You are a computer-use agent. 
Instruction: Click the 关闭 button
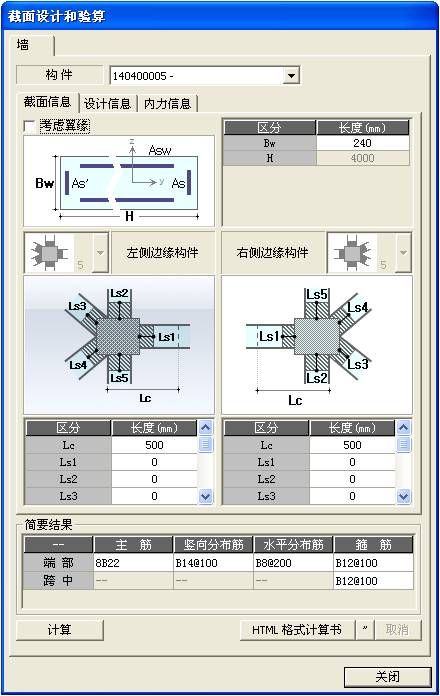point(388,676)
